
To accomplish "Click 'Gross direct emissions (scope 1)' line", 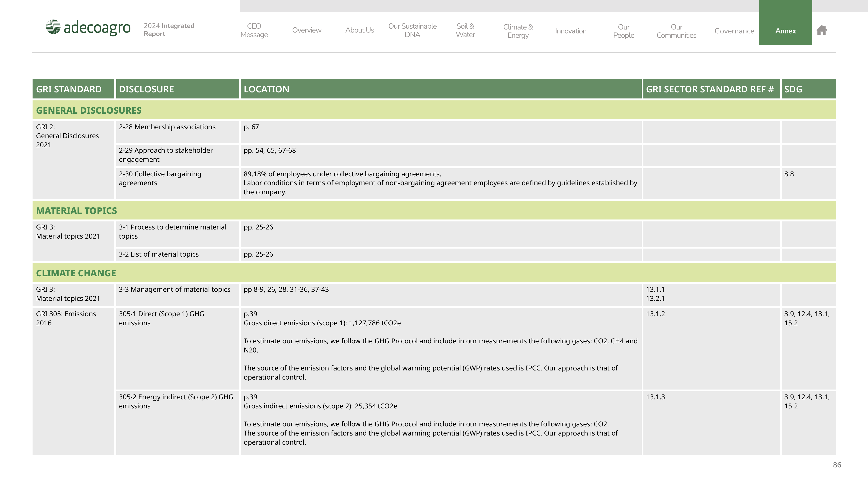I will [322, 323].
